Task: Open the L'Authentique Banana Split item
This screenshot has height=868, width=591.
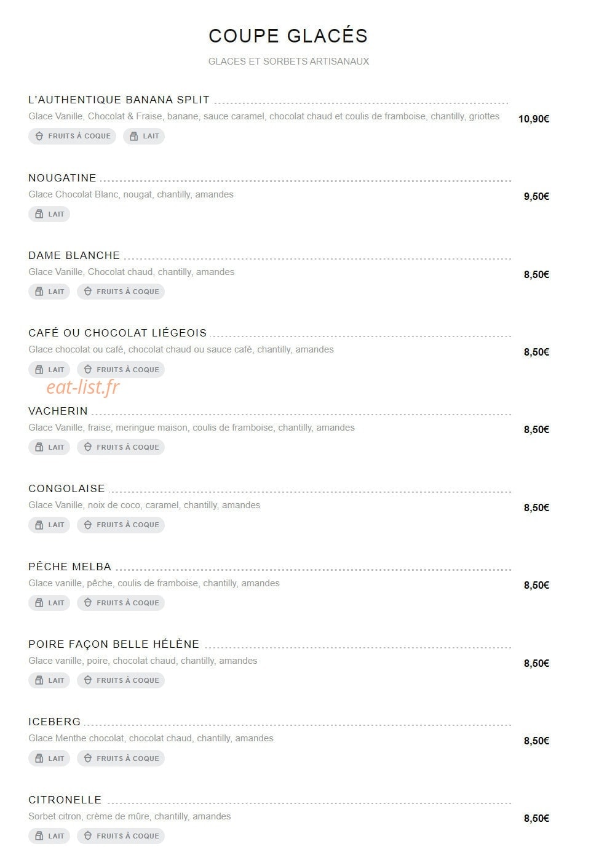Action: 119,100
